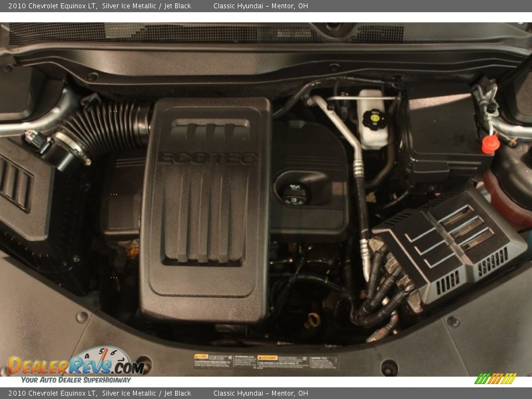Click the bottom caption '2010 Chevrolet Equinox LT'
532x399 pixels.
[x=53, y=393]
